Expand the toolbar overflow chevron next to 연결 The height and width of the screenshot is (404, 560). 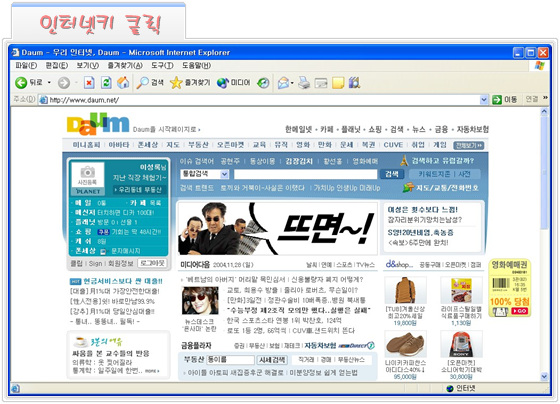pos(545,98)
